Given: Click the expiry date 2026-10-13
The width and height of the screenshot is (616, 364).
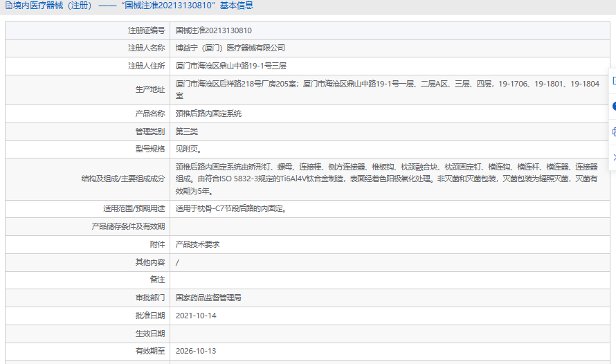Looking at the screenshot, I should [x=196, y=351].
